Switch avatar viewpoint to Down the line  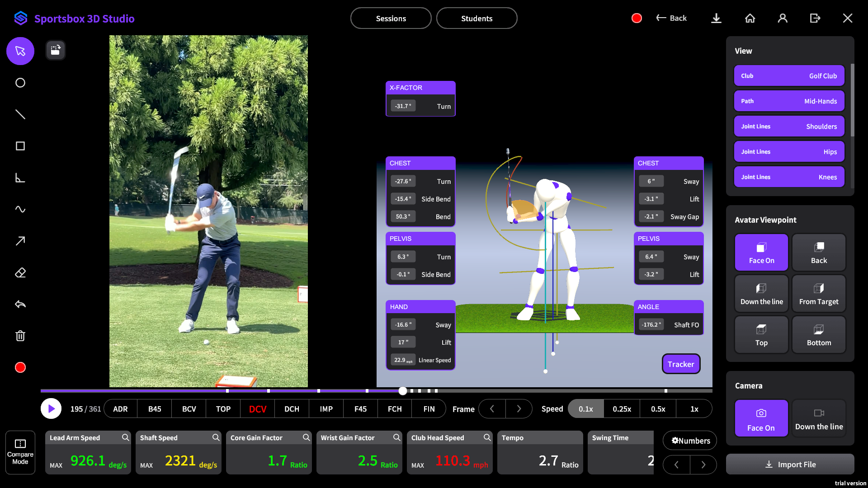click(761, 293)
